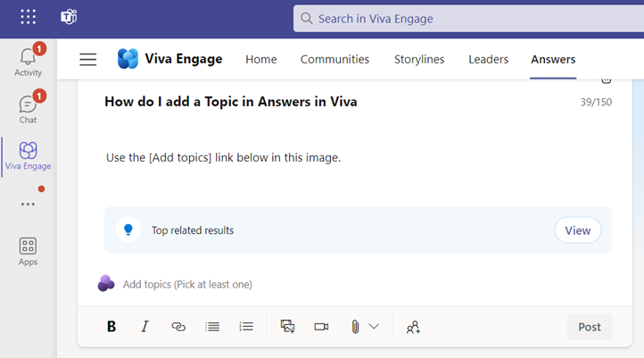Toggle bold text formatting
This screenshot has width=644, height=358.
111,327
